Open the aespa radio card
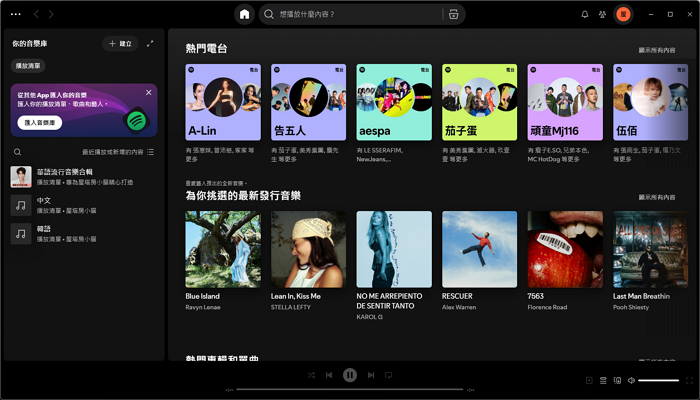Viewport: 700px width, 400px height. pos(394,102)
